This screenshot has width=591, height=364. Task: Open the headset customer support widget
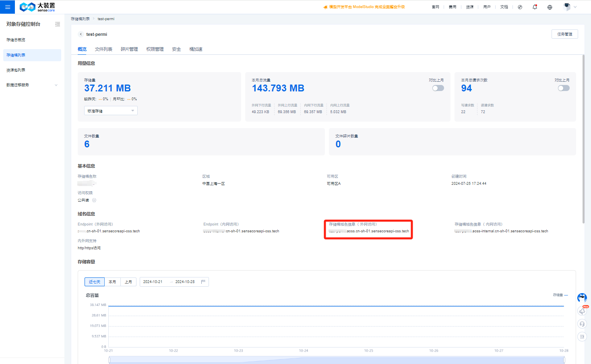582,324
